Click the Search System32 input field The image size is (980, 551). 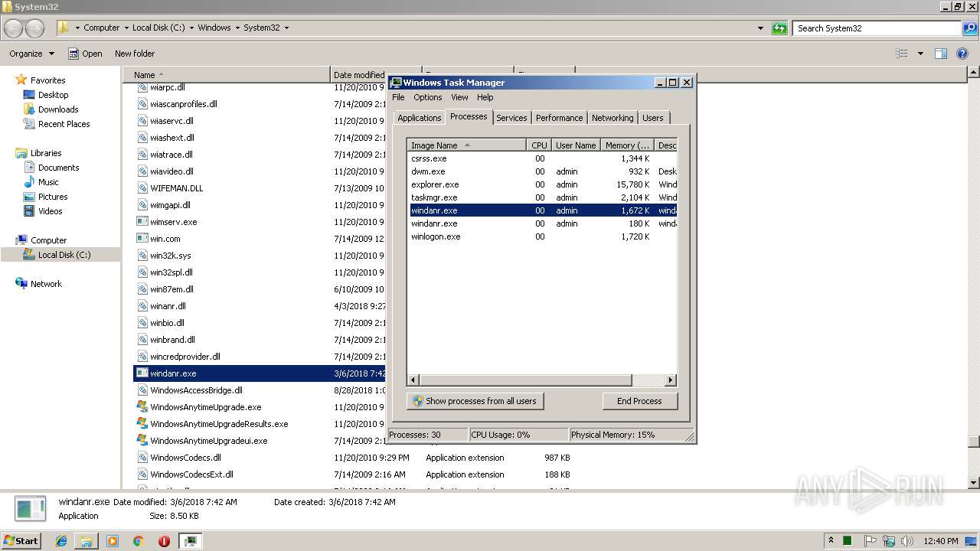click(x=877, y=28)
